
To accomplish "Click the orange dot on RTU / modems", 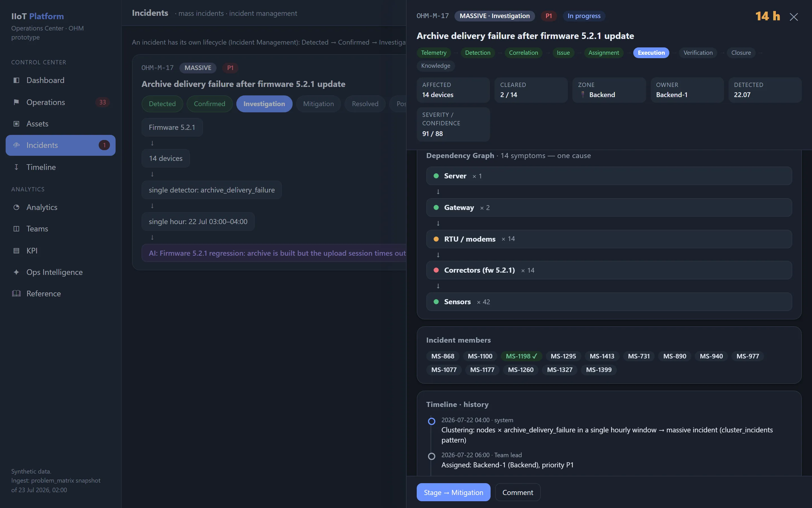I will click(436, 239).
